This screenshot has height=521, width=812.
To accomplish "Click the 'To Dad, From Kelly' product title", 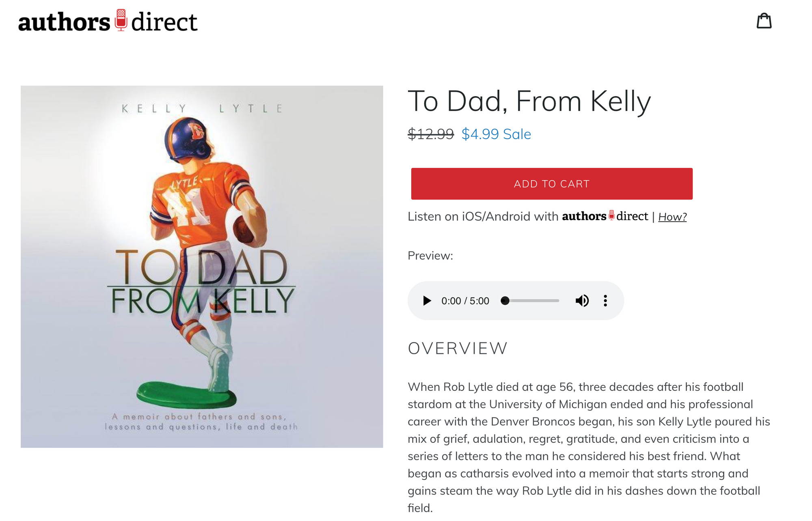I will coord(529,101).
